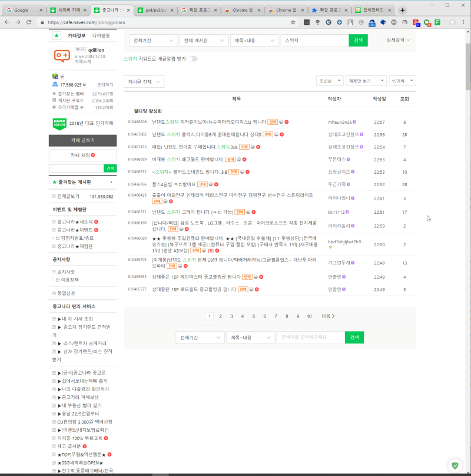
Task: Go back with the browser back arrow
Action: click(7, 22)
